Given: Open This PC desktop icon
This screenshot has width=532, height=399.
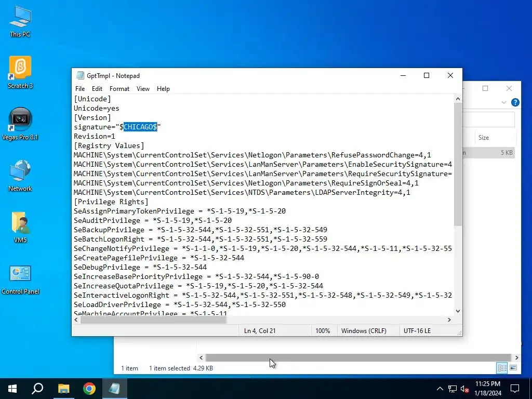Looking at the screenshot, I should (x=20, y=22).
